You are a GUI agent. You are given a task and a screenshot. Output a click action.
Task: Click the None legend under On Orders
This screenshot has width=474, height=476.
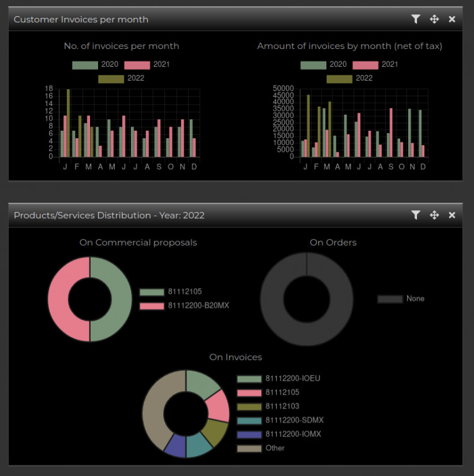[x=401, y=299]
